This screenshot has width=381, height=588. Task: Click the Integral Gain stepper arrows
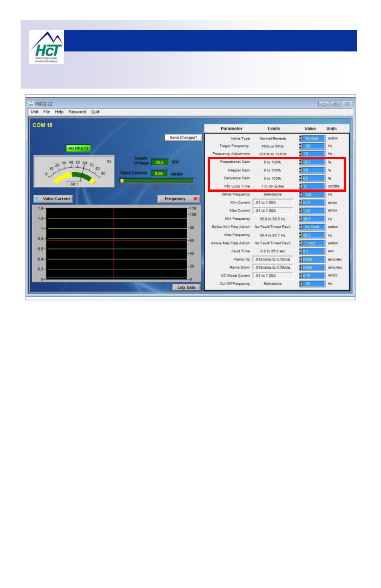coord(300,170)
